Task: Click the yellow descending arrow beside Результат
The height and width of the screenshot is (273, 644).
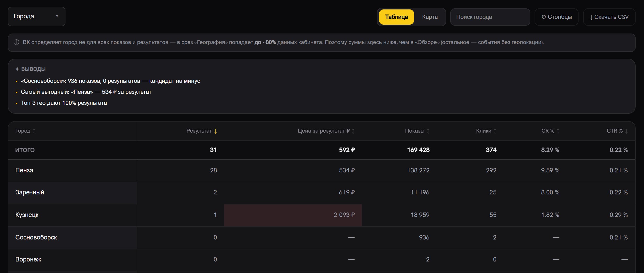Action: (216, 131)
